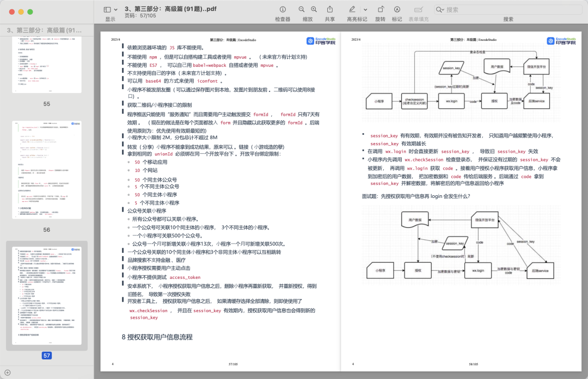Activate the highlight (高亮标记) pen tool
The height and width of the screenshot is (379, 588).
click(352, 10)
